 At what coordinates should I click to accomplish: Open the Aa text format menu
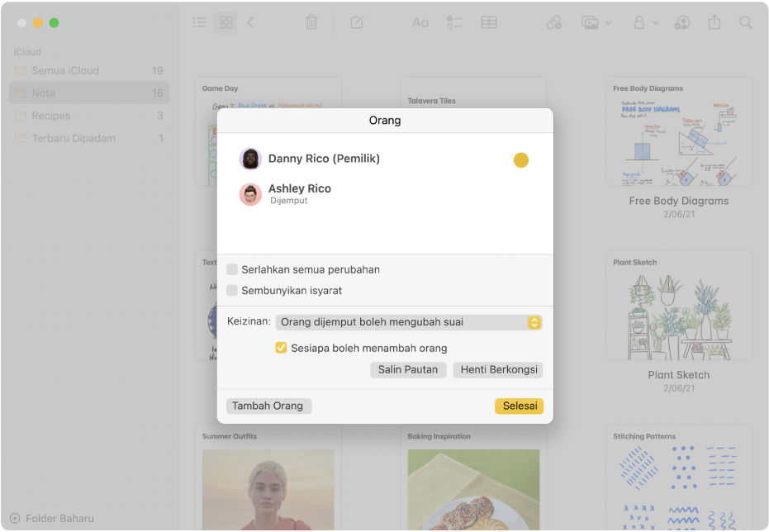coord(420,22)
